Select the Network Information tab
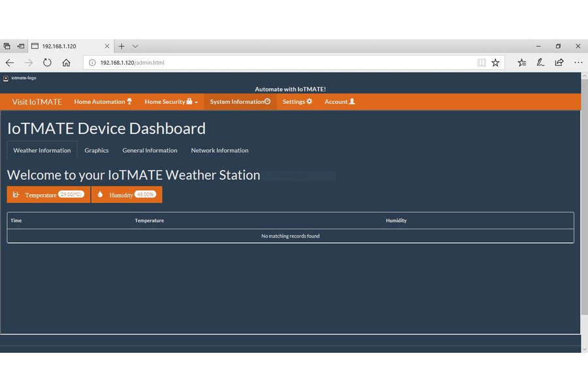The image size is (588, 392). 220,150
